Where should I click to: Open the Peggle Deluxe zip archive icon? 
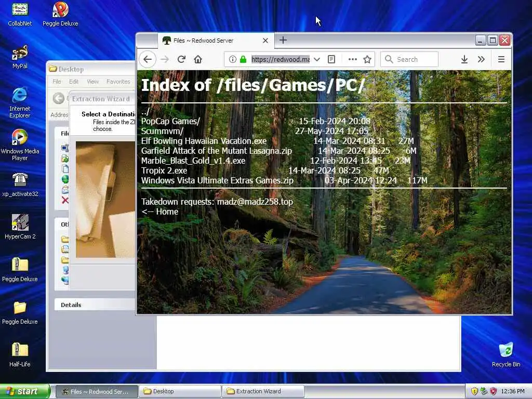20,270
